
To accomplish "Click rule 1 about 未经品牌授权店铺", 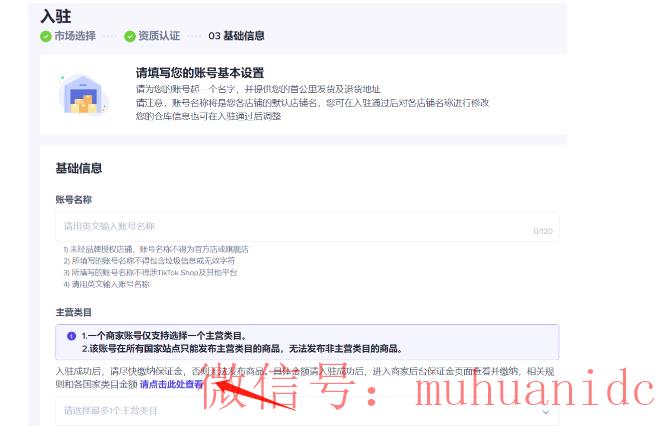I will tap(156, 249).
